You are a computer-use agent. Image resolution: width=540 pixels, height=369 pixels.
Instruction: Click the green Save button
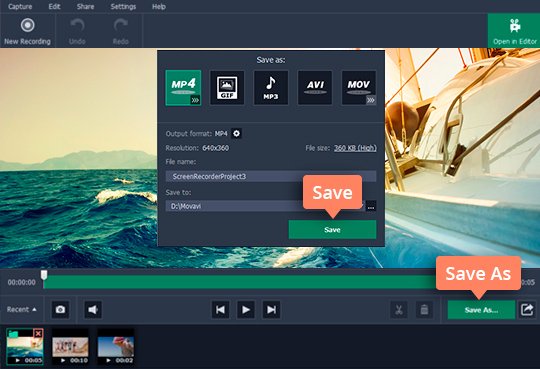coord(332,230)
